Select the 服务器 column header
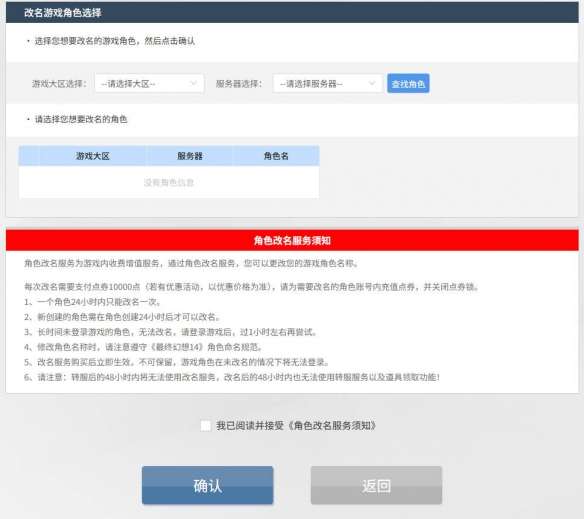Screen dimensions: 584x519 pyautogui.click(x=190, y=156)
